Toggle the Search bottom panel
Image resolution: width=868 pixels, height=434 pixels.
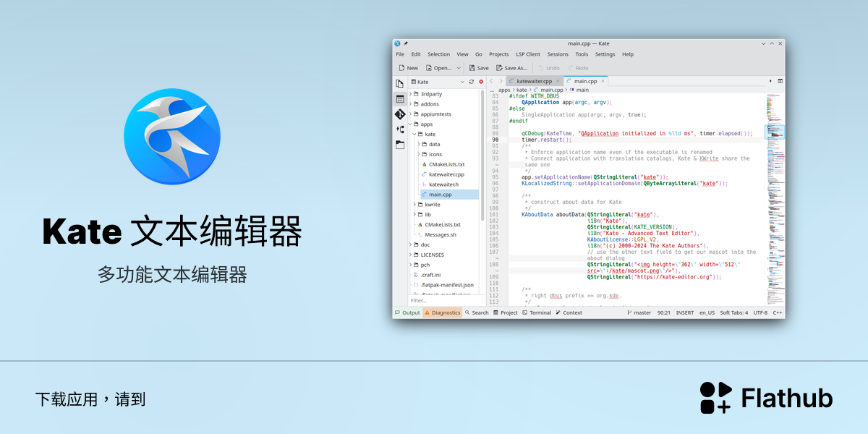(x=477, y=312)
